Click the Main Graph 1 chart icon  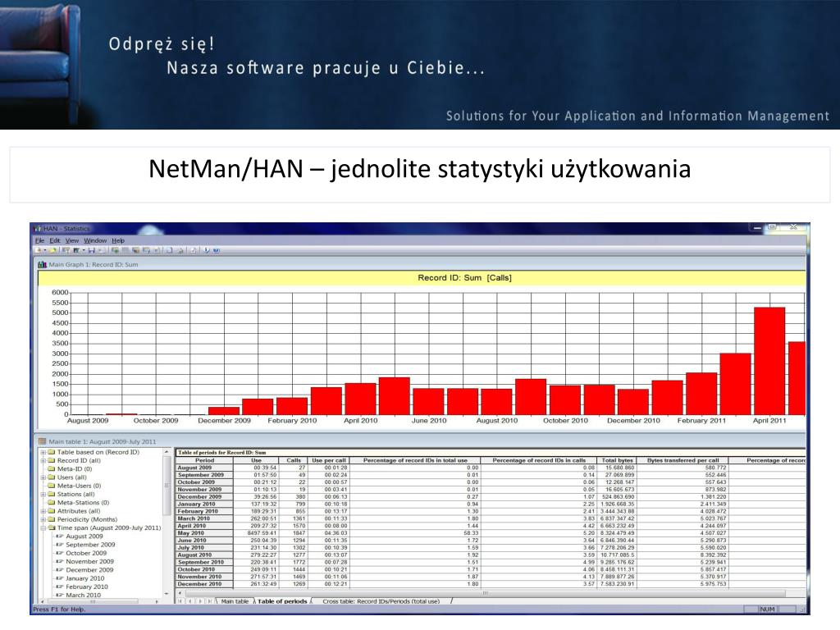43,265
